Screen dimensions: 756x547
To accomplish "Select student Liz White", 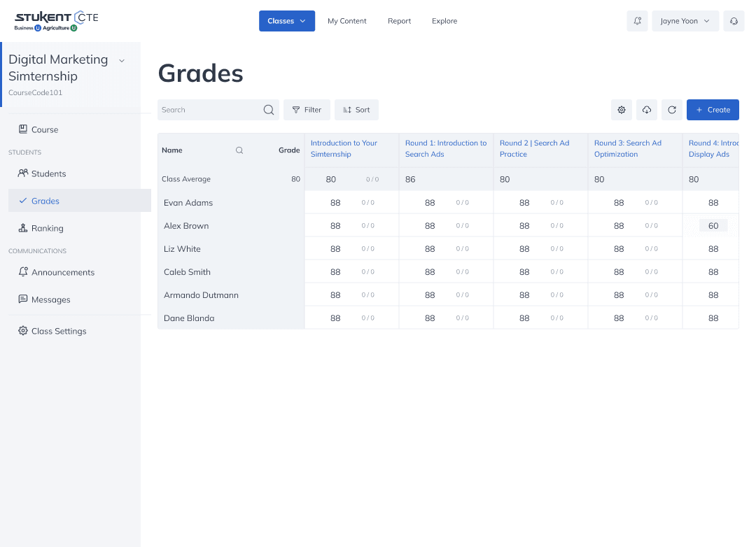I will 182,249.
